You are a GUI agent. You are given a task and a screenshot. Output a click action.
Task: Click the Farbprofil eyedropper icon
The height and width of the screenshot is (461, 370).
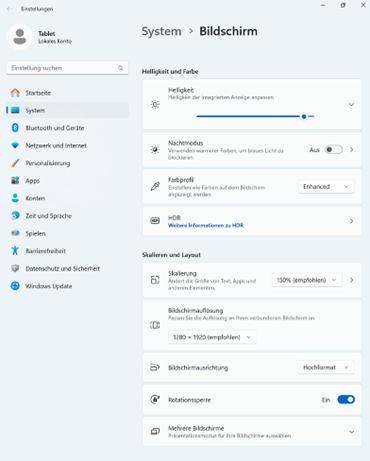(x=155, y=186)
